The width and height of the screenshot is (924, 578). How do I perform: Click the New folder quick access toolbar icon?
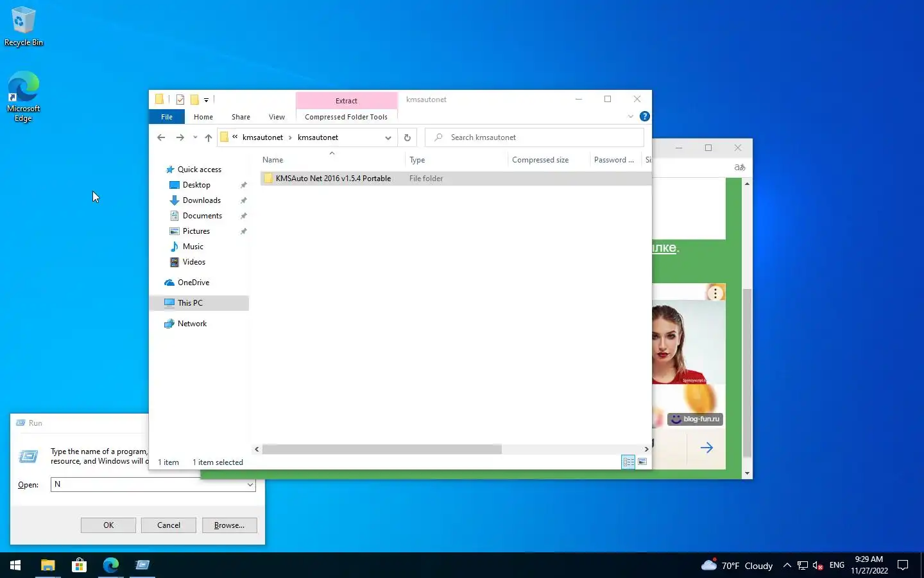pyautogui.click(x=194, y=100)
